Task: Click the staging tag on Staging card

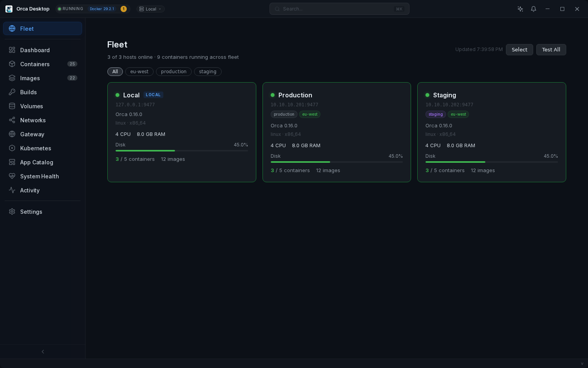Action: [x=436, y=114]
